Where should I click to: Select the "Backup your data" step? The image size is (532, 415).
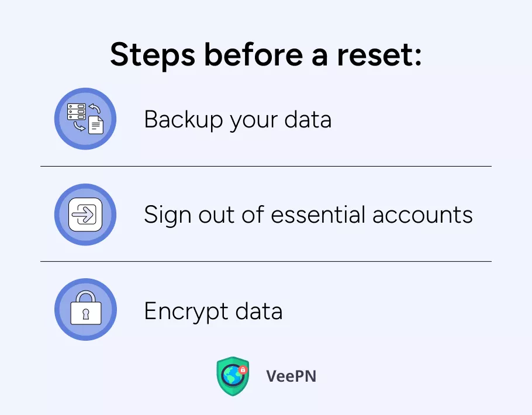237,119
